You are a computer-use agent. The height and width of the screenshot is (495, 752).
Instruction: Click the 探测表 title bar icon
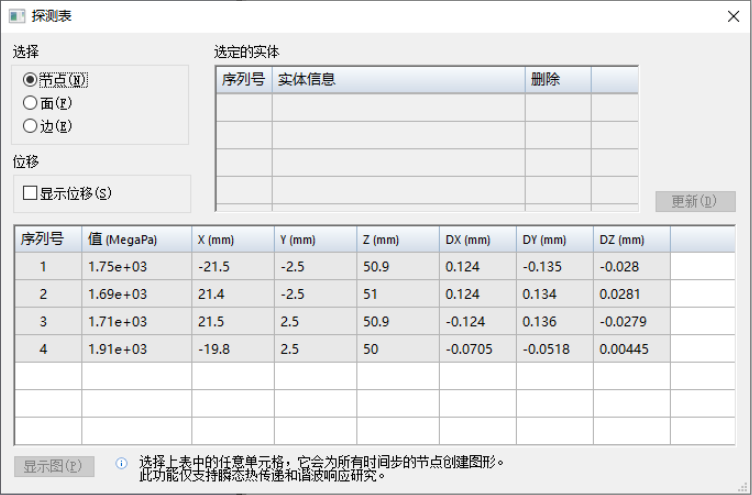point(17,16)
